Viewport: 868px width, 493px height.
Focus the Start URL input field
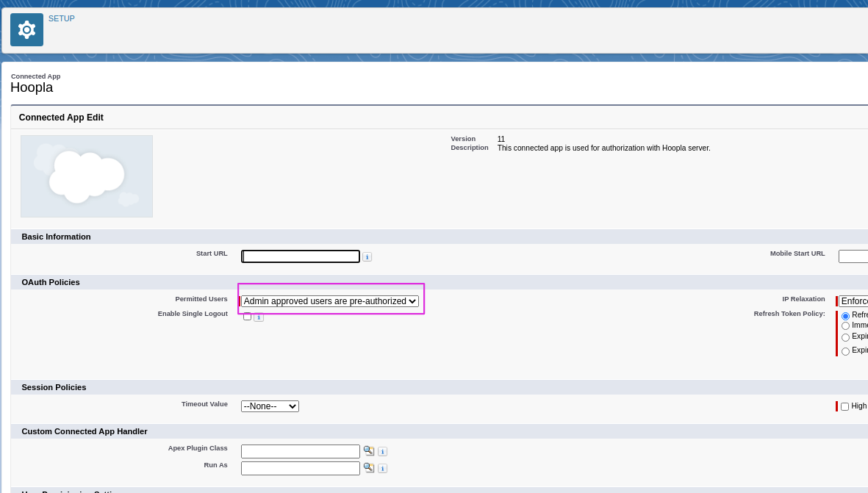point(301,256)
